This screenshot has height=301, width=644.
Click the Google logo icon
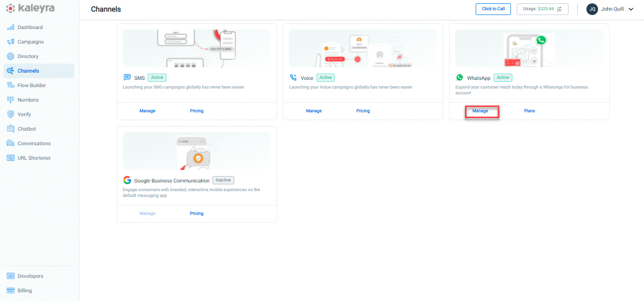click(127, 180)
